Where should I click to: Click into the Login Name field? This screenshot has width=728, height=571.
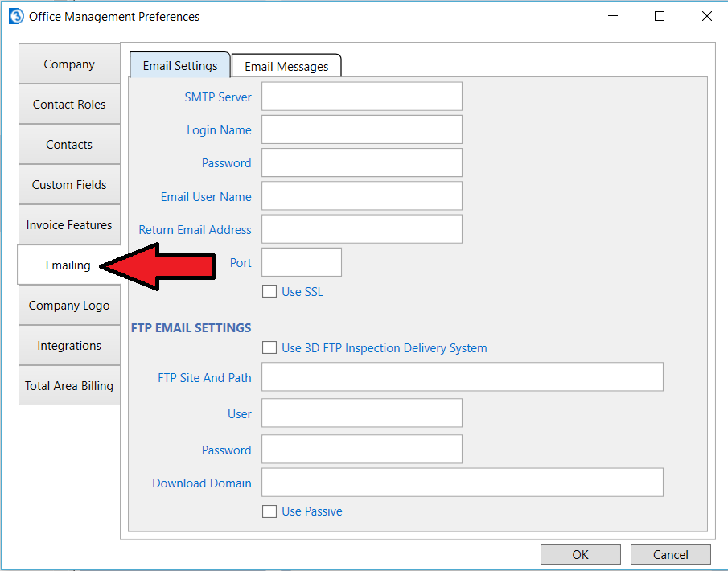[362, 129]
